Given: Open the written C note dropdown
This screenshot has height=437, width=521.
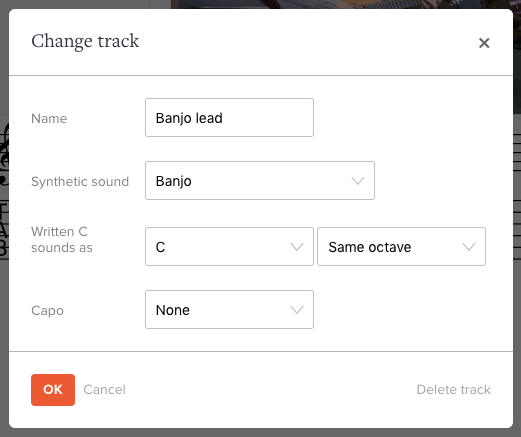Looking at the screenshot, I should point(229,247).
